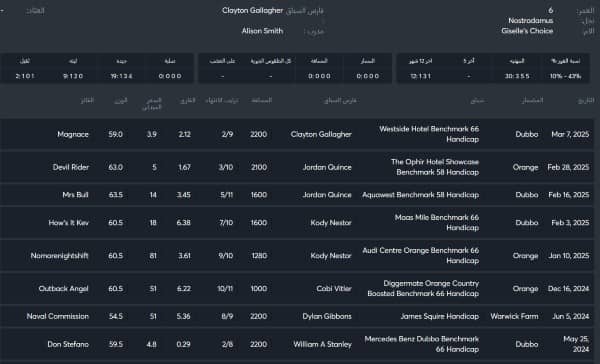Click date May 25, 2024
The width and height of the screenshot is (600, 364).
[x=576, y=344]
